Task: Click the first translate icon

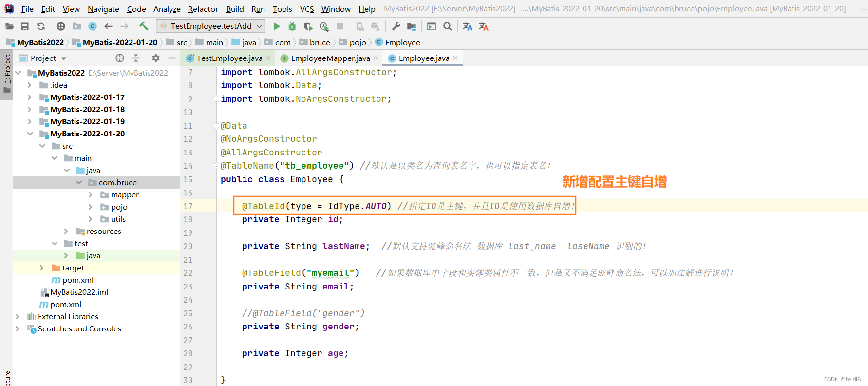Action: pyautogui.click(x=467, y=26)
